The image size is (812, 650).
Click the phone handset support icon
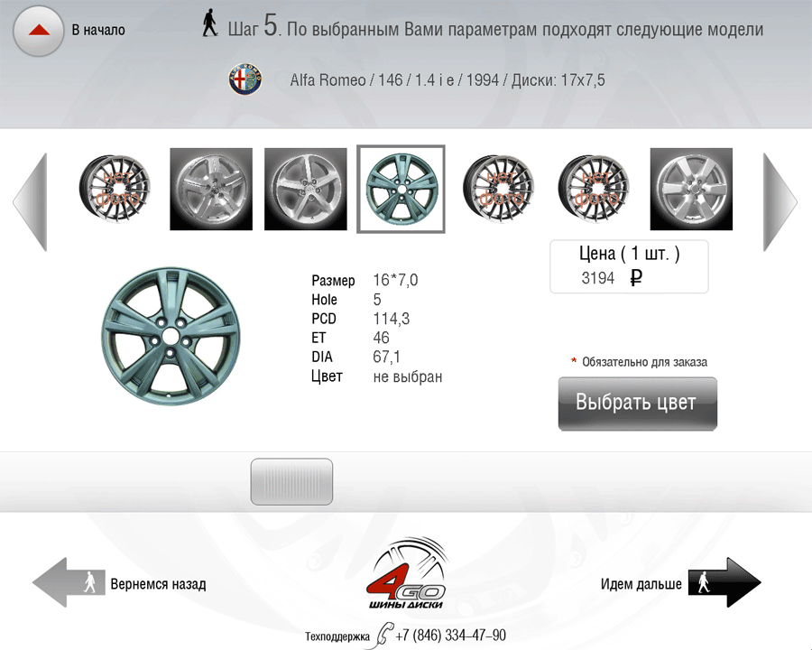click(x=383, y=635)
